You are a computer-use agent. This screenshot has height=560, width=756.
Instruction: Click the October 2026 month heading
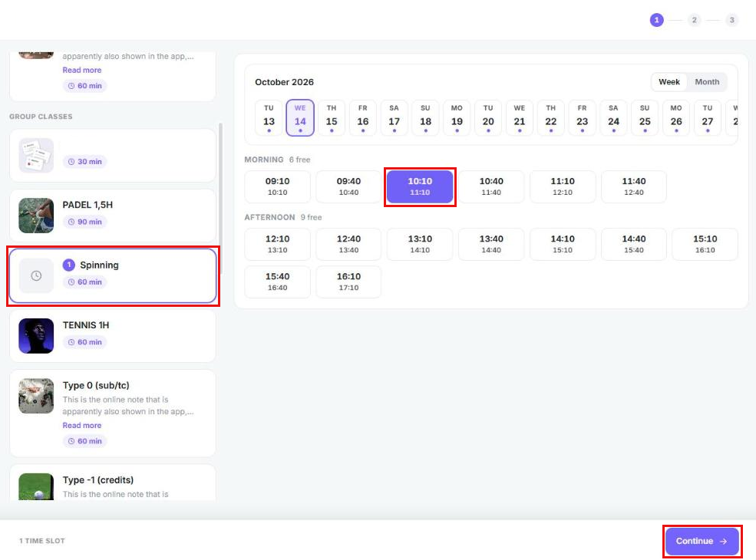tap(285, 82)
